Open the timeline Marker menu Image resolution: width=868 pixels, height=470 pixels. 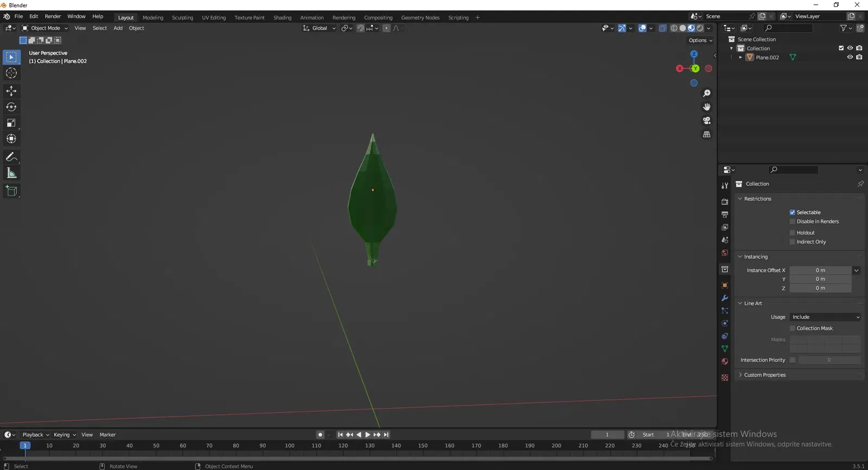coord(107,435)
